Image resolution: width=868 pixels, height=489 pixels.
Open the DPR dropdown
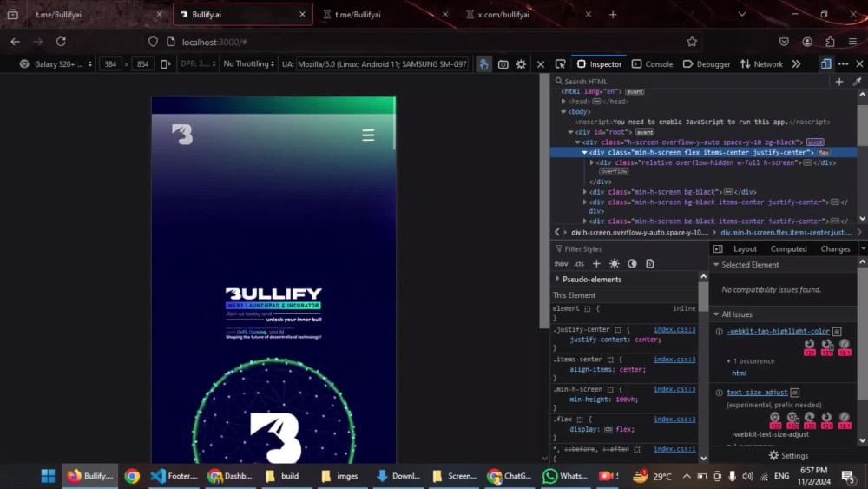click(x=198, y=64)
